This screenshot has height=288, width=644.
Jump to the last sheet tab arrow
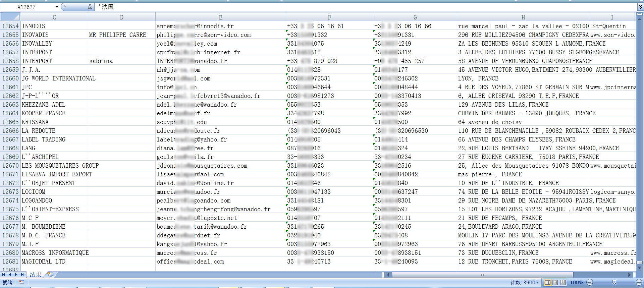22,275
